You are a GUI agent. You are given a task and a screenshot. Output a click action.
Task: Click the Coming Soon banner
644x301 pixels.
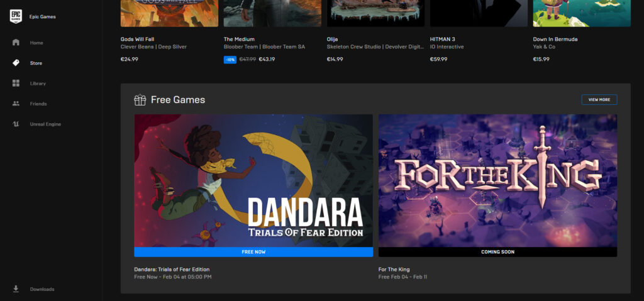498,252
